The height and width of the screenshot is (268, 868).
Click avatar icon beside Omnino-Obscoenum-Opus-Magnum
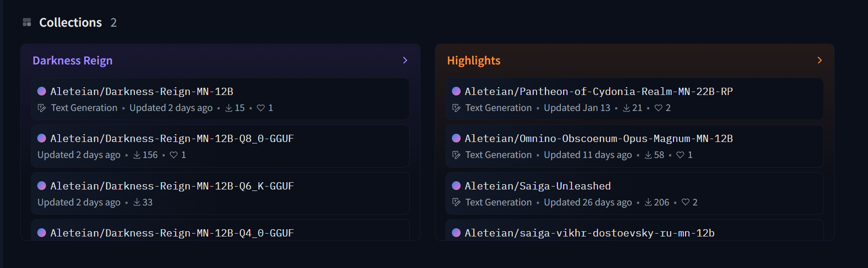point(456,138)
